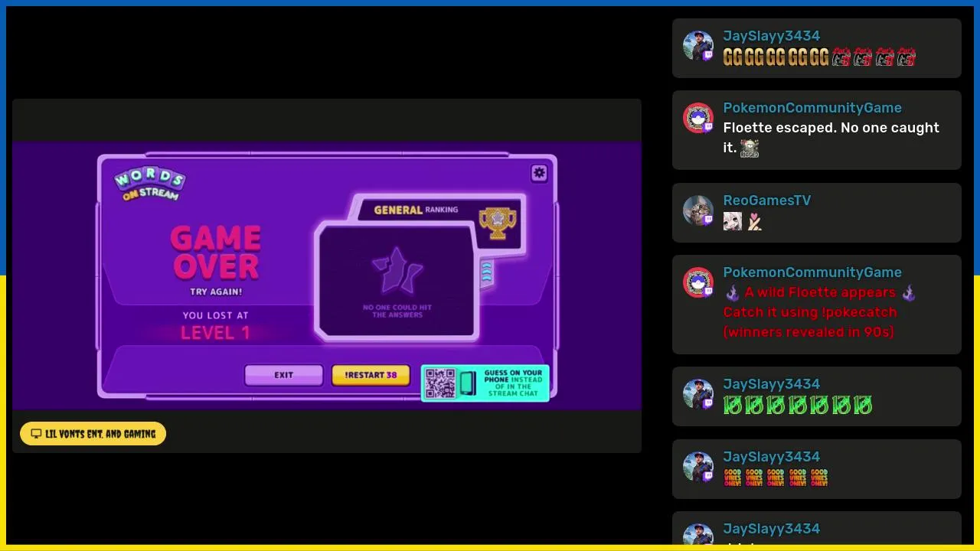This screenshot has width=980, height=551.
Task: Click PokemonCommunityGame username on Floette escaped message
Action: [x=812, y=108]
